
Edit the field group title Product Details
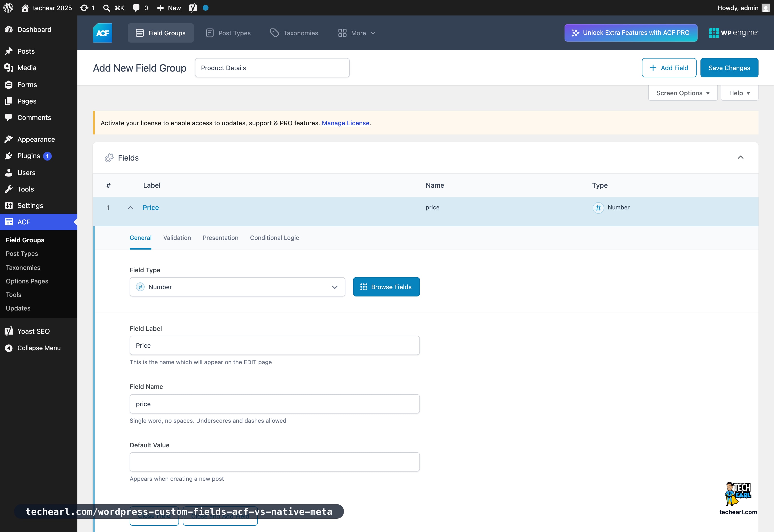coord(272,68)
